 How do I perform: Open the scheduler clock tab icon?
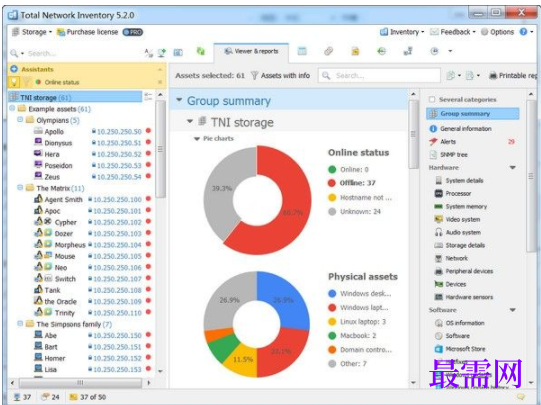[x=434, y=51]
